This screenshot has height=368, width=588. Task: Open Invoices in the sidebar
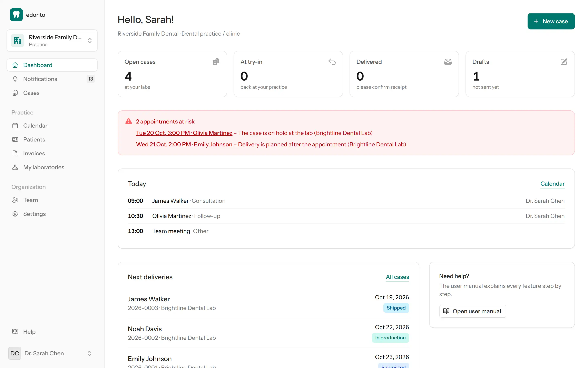[52, 153]
